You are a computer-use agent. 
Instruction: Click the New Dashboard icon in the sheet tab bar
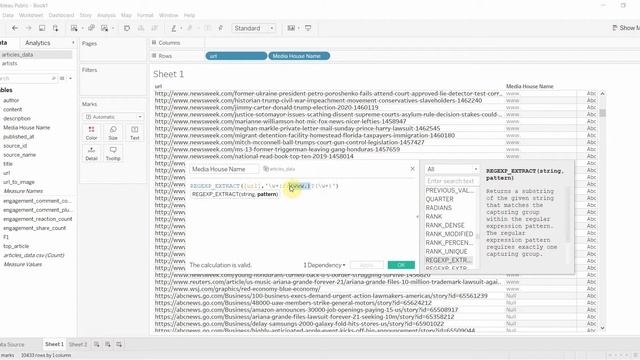coord(108,344)
